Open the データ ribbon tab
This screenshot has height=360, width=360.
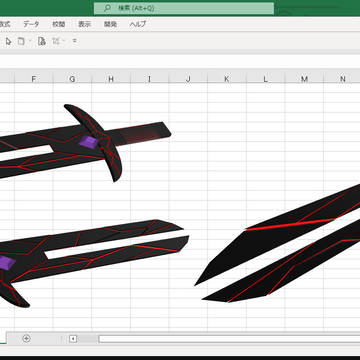click(31, 24)
